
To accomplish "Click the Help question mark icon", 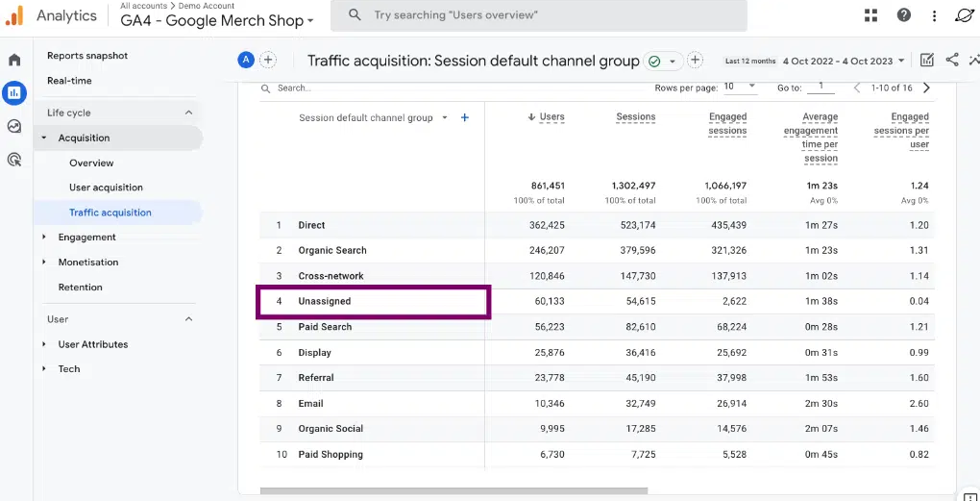I will click(903, 15).
